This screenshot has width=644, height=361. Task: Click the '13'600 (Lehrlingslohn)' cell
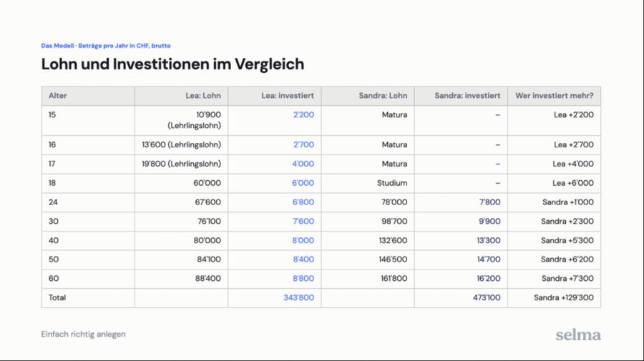[181, 145]
